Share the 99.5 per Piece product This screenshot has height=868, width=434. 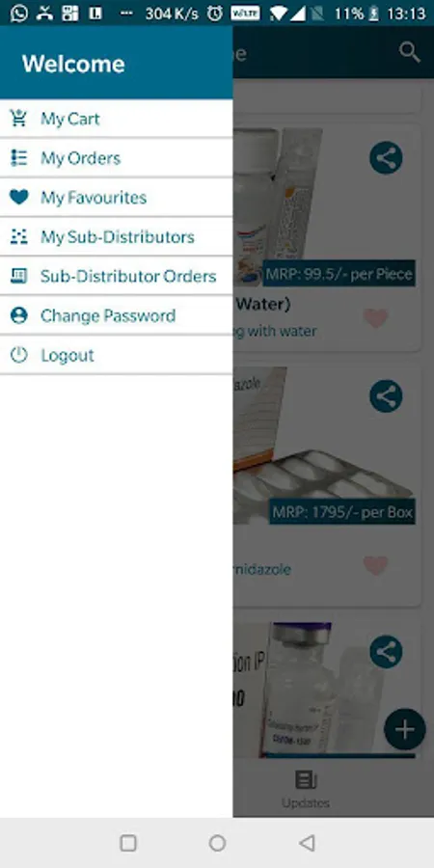[386, 158]
